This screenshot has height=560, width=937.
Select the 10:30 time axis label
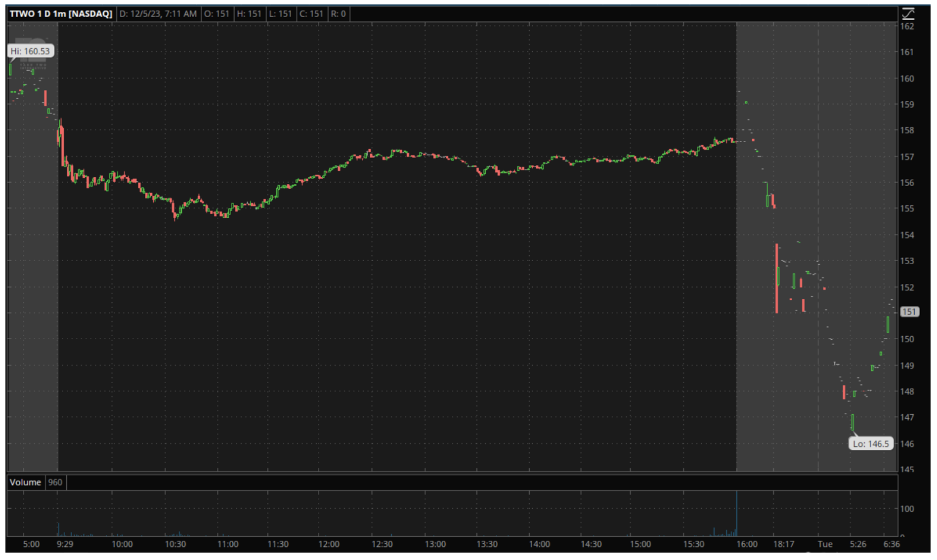coord(175,544)
